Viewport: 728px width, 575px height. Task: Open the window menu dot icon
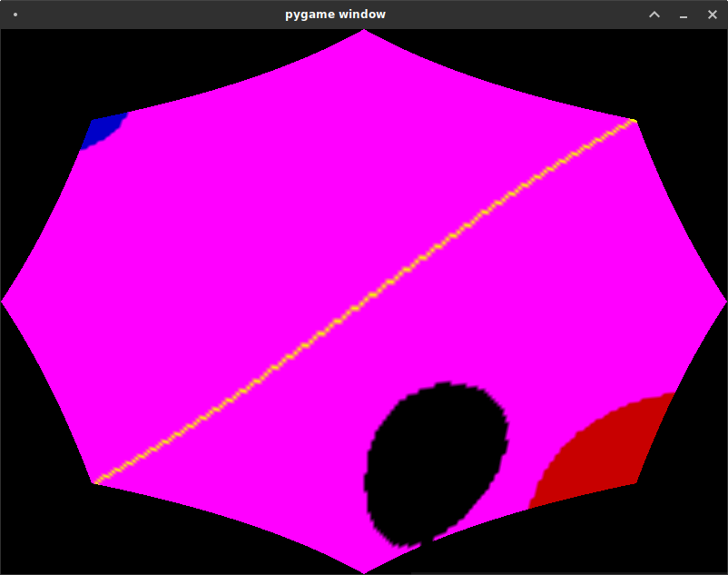[x=15, y=15]
